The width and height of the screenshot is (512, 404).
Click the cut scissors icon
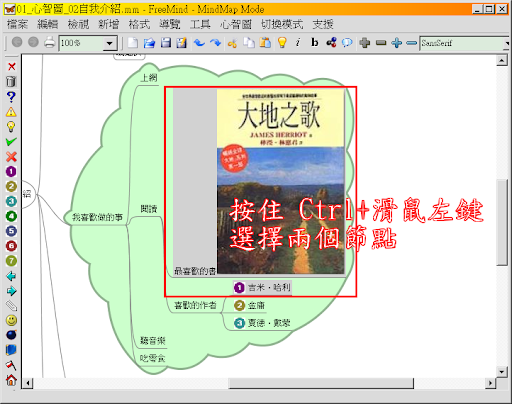coord(232,43)
